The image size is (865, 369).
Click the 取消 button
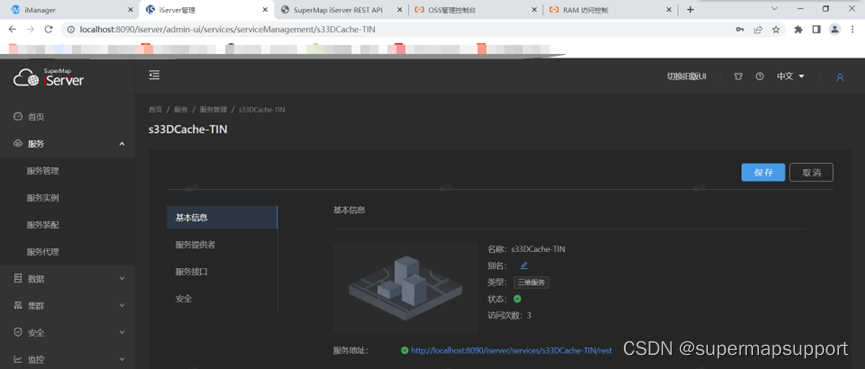click(811, 172)
